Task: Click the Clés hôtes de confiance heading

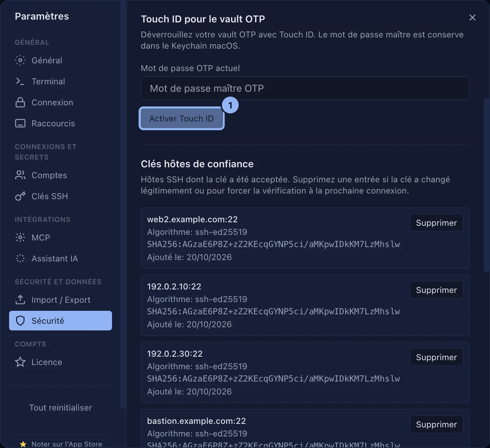Action: [197, 164]
